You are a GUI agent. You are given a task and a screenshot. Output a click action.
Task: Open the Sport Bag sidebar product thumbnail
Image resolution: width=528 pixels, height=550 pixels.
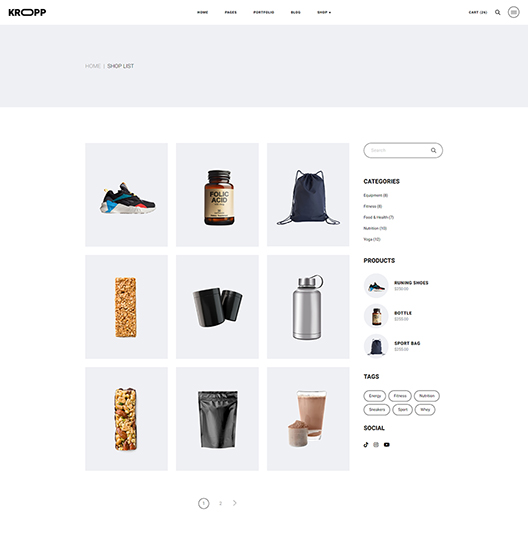(376, 346)
